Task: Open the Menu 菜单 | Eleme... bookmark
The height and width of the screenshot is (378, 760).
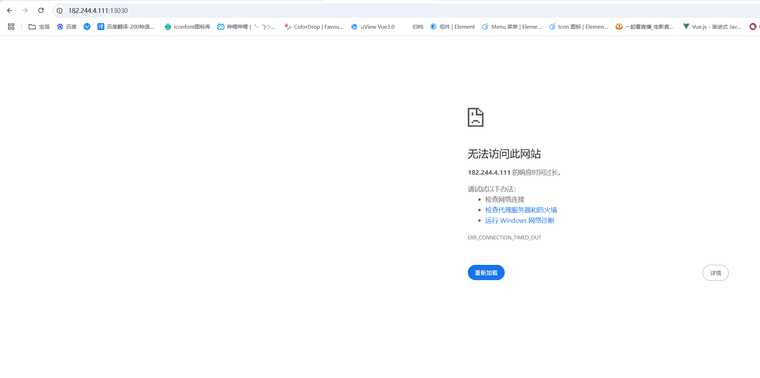Action: [512, 27]
